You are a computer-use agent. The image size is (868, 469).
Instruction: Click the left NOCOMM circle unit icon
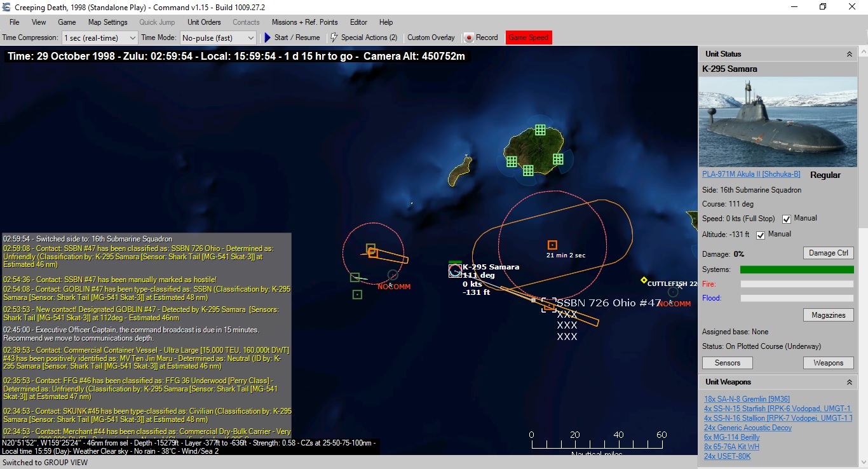pyautogui.click(x=393, y=275)
